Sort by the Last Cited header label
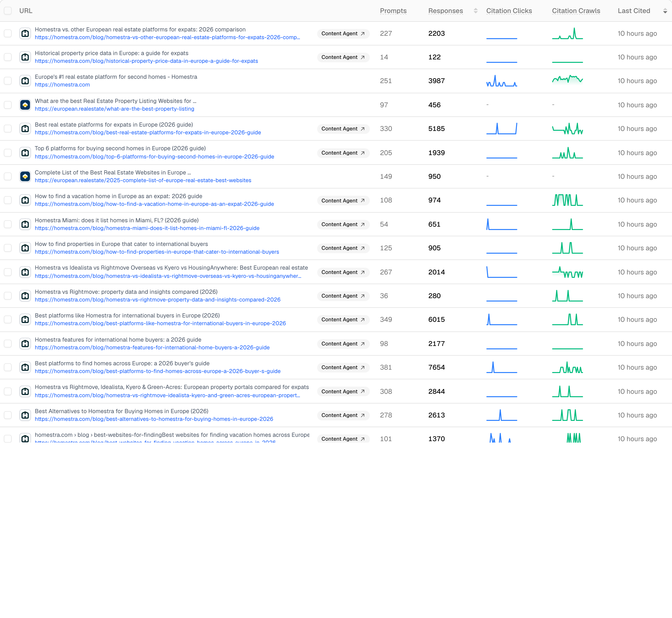Screen dimensions: 672x618 [634, 11]
